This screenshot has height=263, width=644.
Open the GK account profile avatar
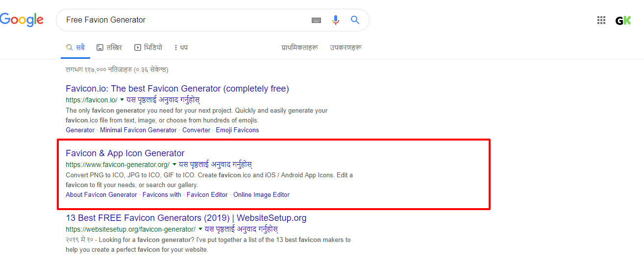point(623,20)
